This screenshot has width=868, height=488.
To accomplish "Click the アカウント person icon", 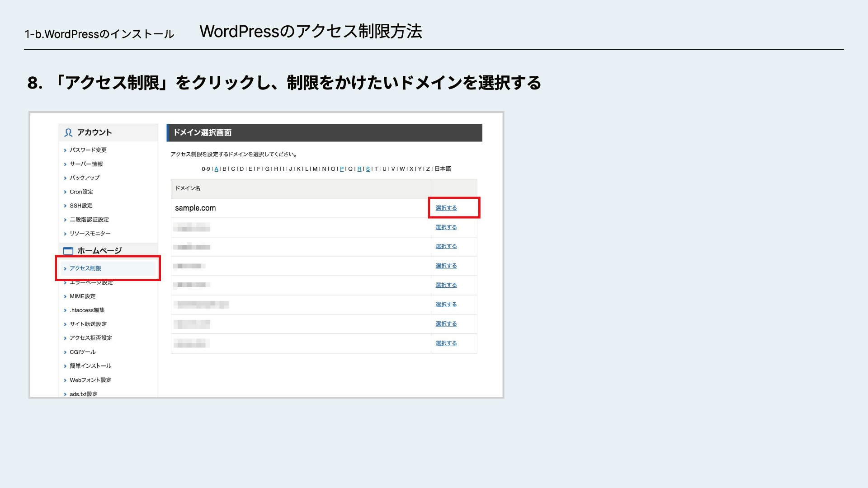I will [x=68, y=132].
